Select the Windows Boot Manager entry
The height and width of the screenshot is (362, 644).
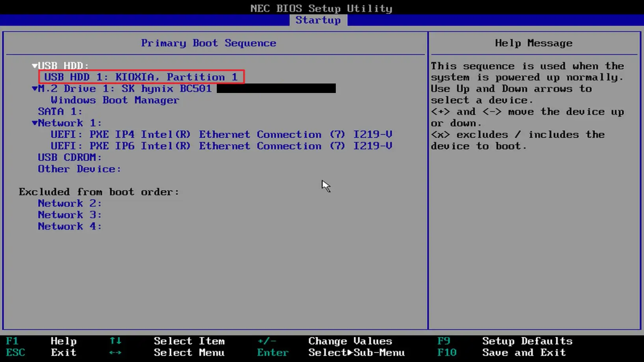[x=115, y=100]
